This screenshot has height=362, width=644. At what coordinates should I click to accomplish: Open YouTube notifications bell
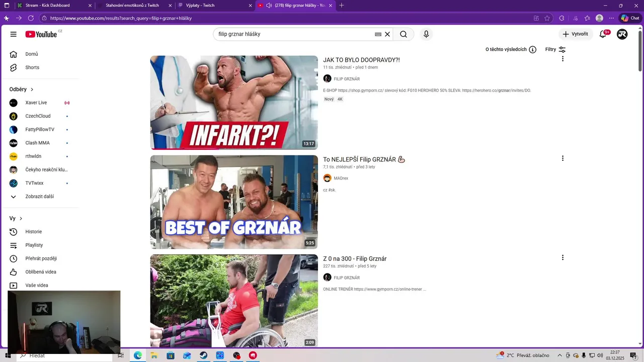pyautogui.click(x=603, y=34)
